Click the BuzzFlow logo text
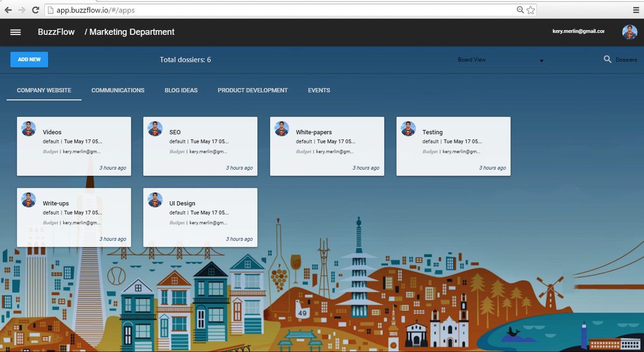 pyautogui.click(x=56, y=32)
